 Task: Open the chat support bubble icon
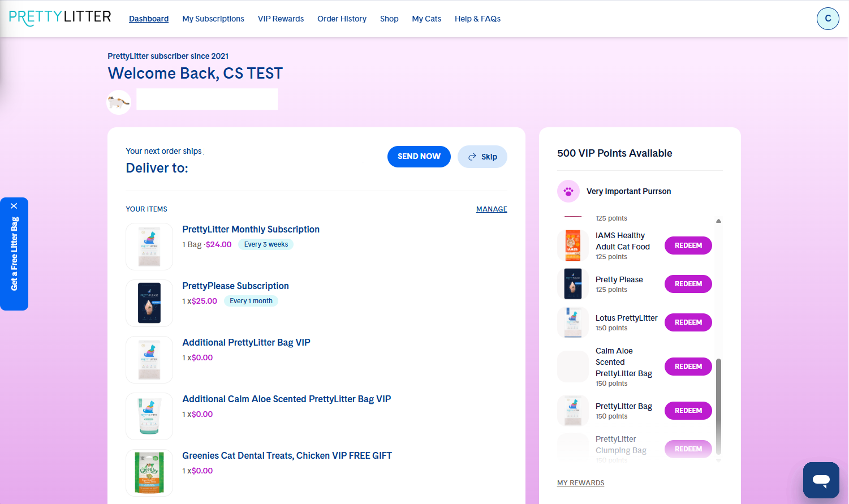821,480
